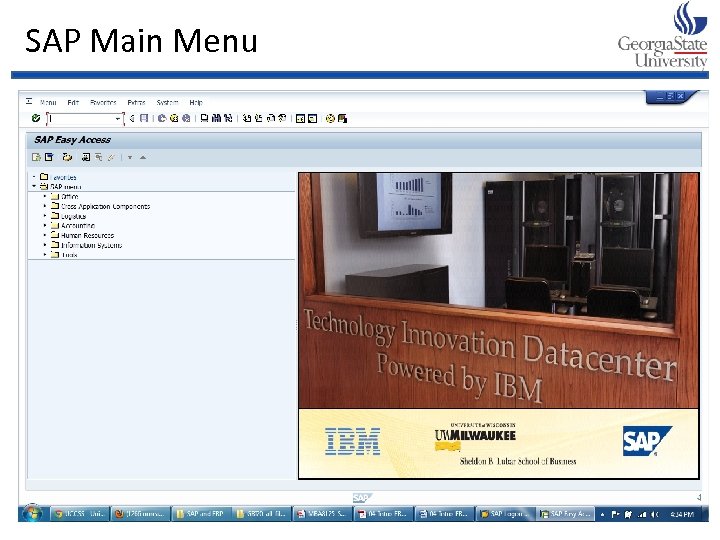The height and width of the screenshot is (540, 720).
Task: Select the Logistics label in the tree
Action: (73, 216)
